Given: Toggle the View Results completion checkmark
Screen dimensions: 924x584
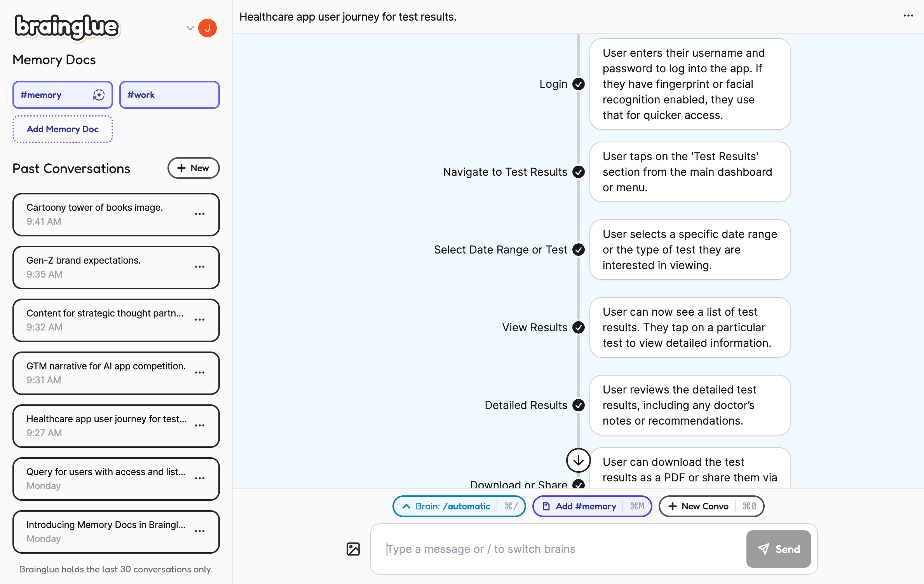Looking at the screenshot, I should point(579,327).
